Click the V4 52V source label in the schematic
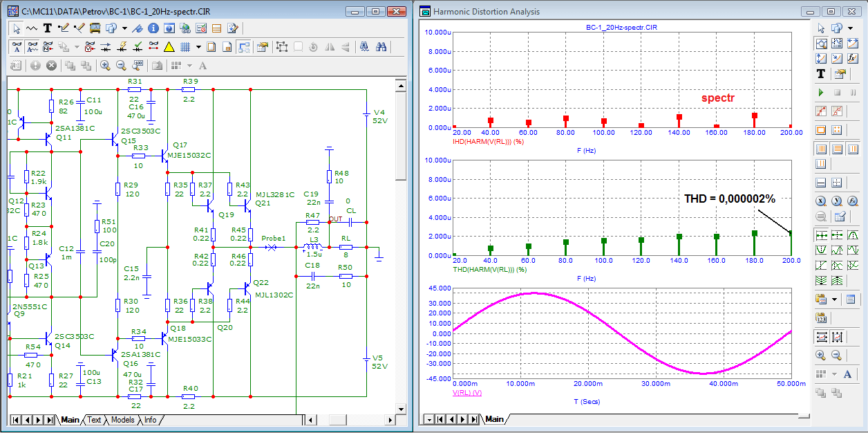Viewport: 868px width, 433px height. tap(379, 116)
